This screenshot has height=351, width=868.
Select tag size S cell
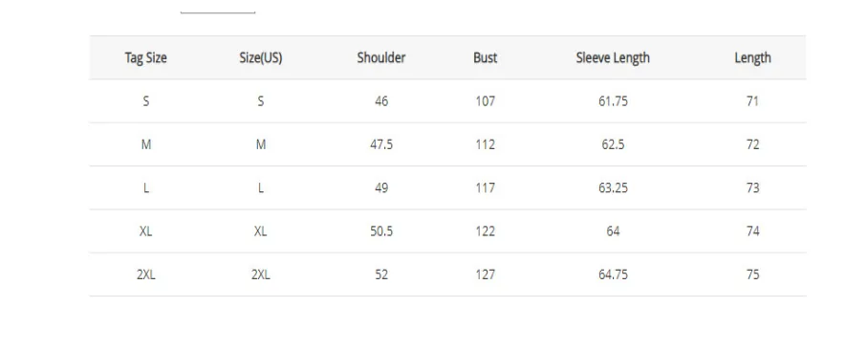(x=146, y=101)
